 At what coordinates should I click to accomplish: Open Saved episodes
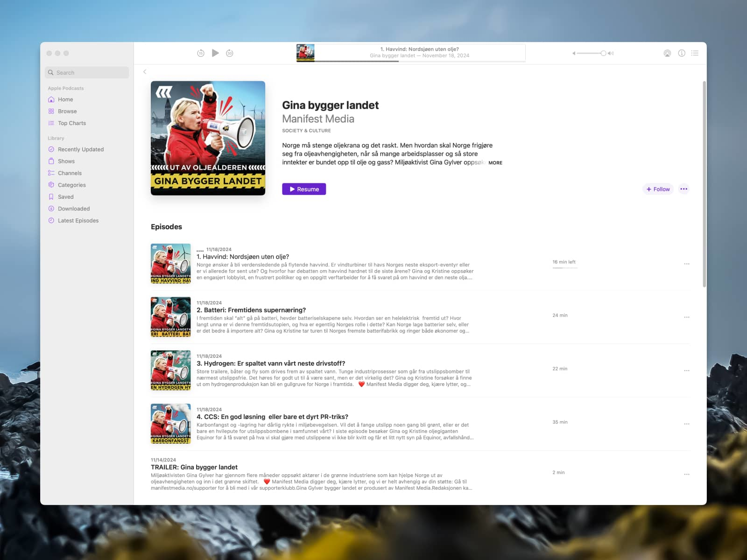coord(66,197)
